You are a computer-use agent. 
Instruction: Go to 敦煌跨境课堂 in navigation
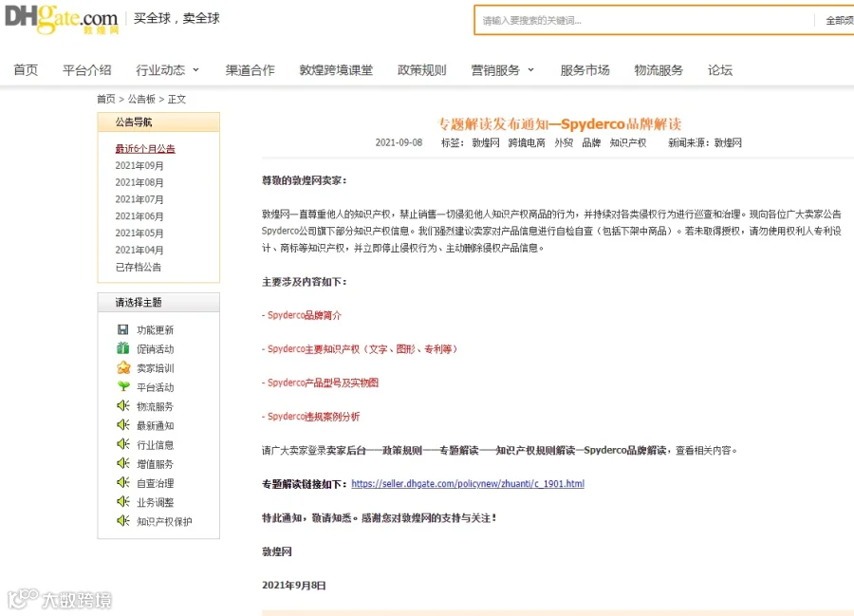coord(336,70)
